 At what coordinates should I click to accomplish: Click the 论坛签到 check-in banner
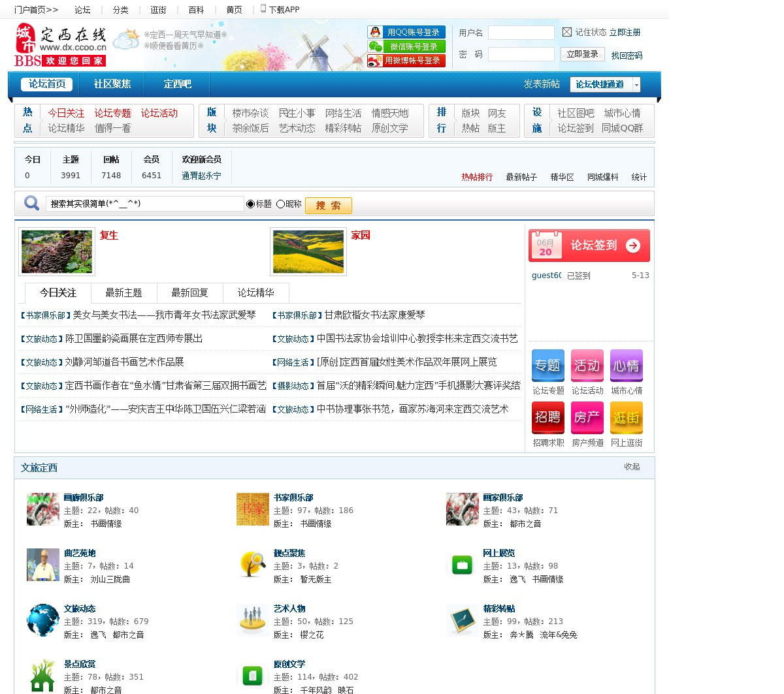589,245
